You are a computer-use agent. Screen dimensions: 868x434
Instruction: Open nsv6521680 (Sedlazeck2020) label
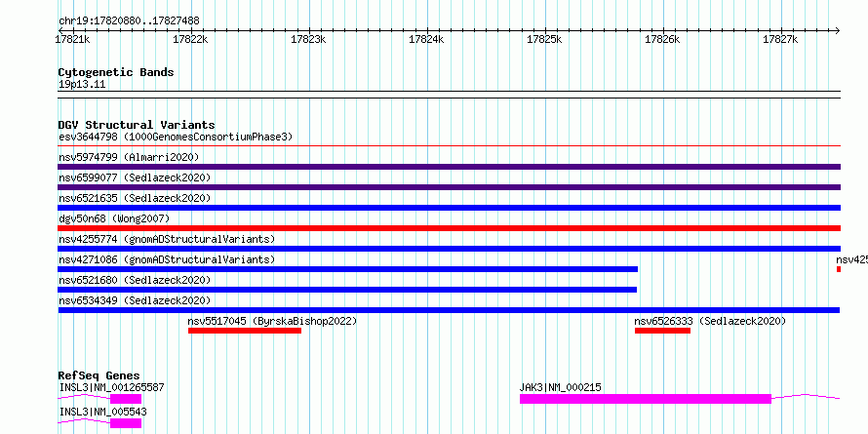[x=135, y=280]
